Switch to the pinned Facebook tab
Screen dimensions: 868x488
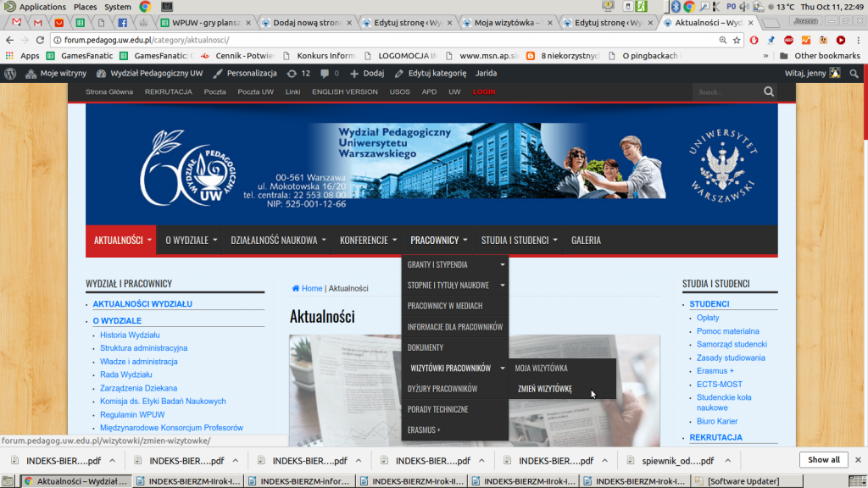point(122,23)
